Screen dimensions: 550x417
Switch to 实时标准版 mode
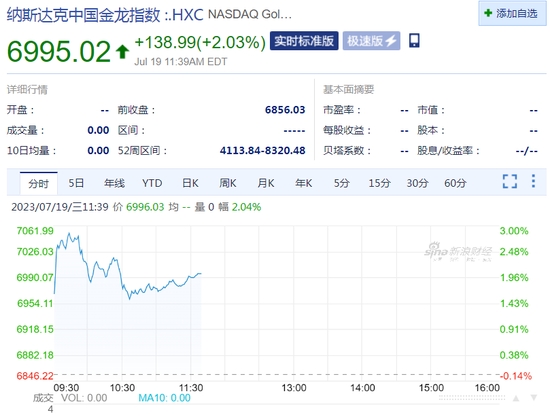pos(304,41)
